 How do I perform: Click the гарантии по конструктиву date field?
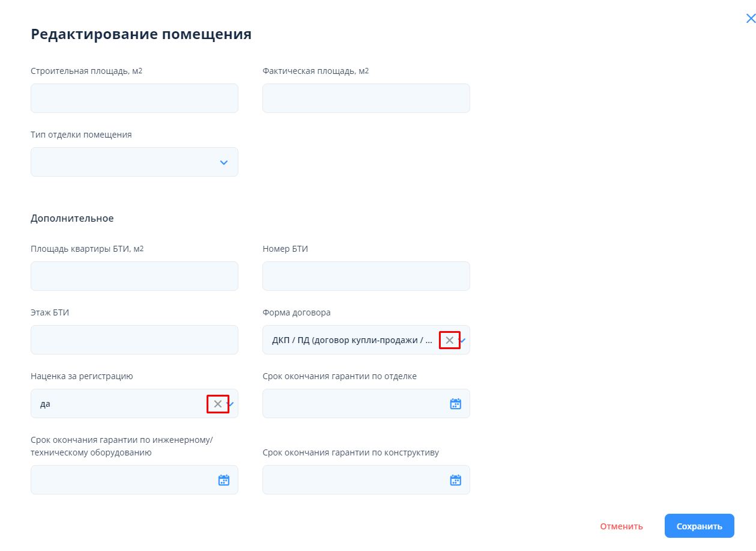(354, 480)
